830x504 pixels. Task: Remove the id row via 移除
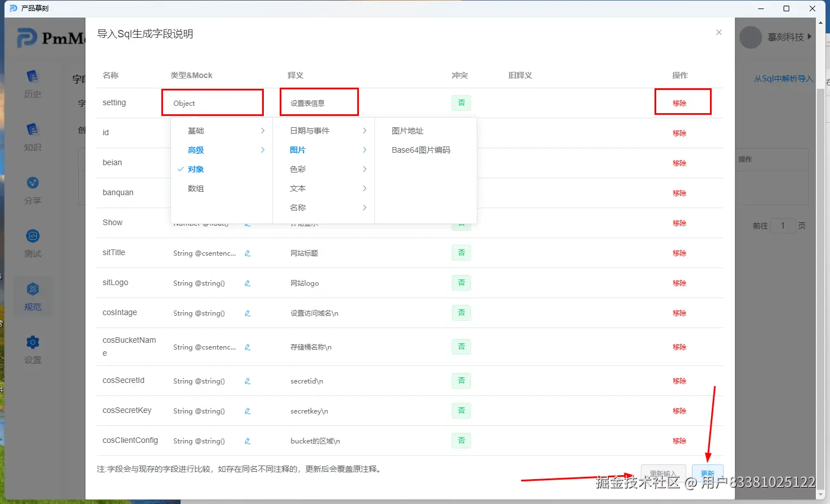click(679, 133)
